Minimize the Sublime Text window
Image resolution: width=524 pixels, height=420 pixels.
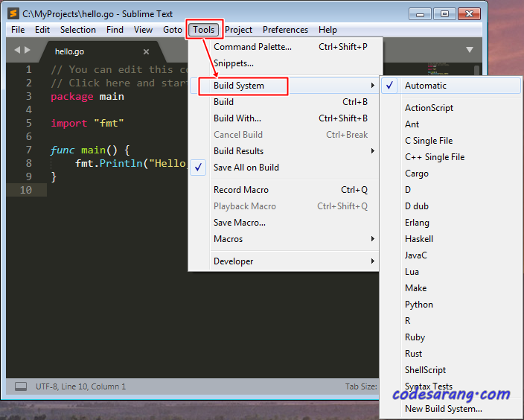[420, 14]
